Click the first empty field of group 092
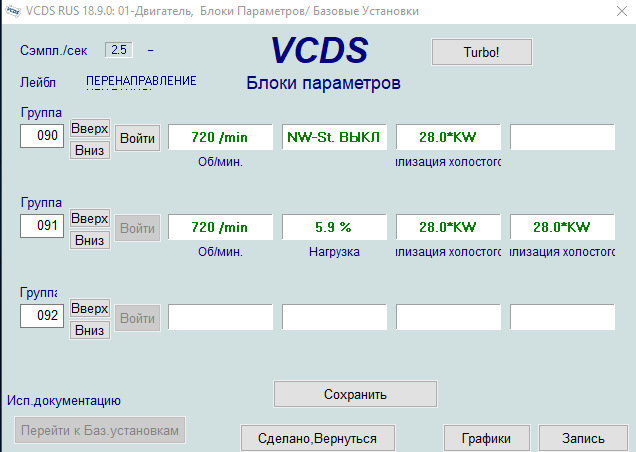Screen dimensions: 636x452 pos(220,317)
